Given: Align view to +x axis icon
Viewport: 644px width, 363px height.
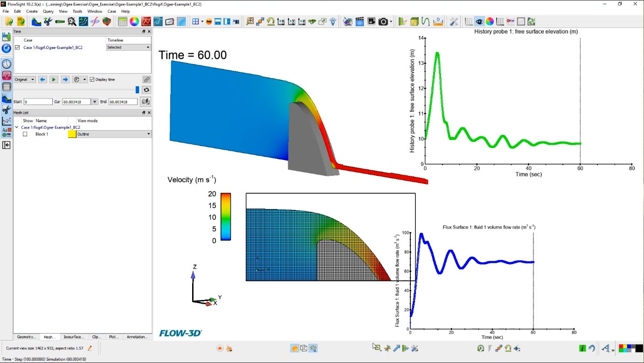Looking at the screenshot, I should pos(281,21).
